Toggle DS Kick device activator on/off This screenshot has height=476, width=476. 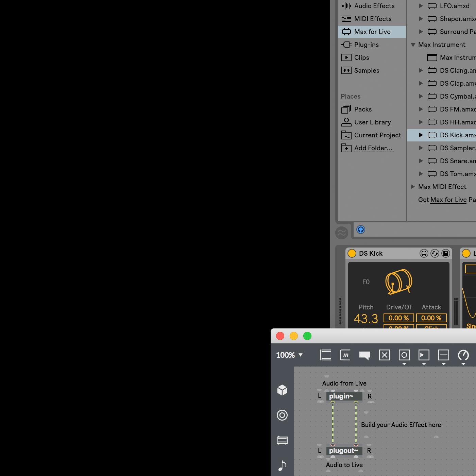[352, 253]
